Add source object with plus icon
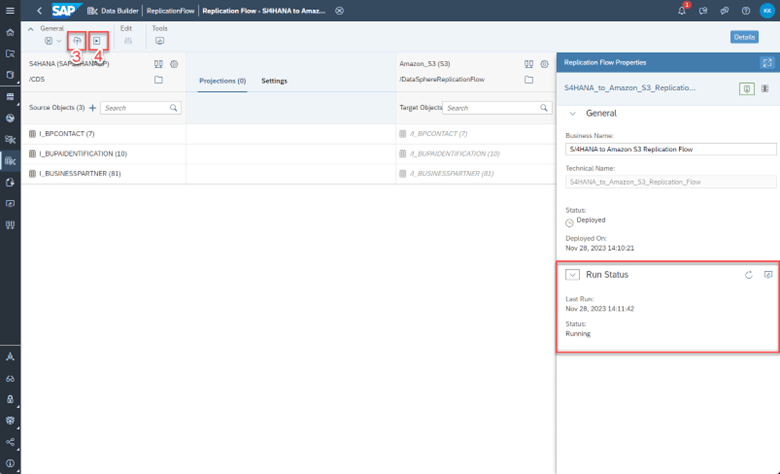The image size is (780, 474). (93, 108)
